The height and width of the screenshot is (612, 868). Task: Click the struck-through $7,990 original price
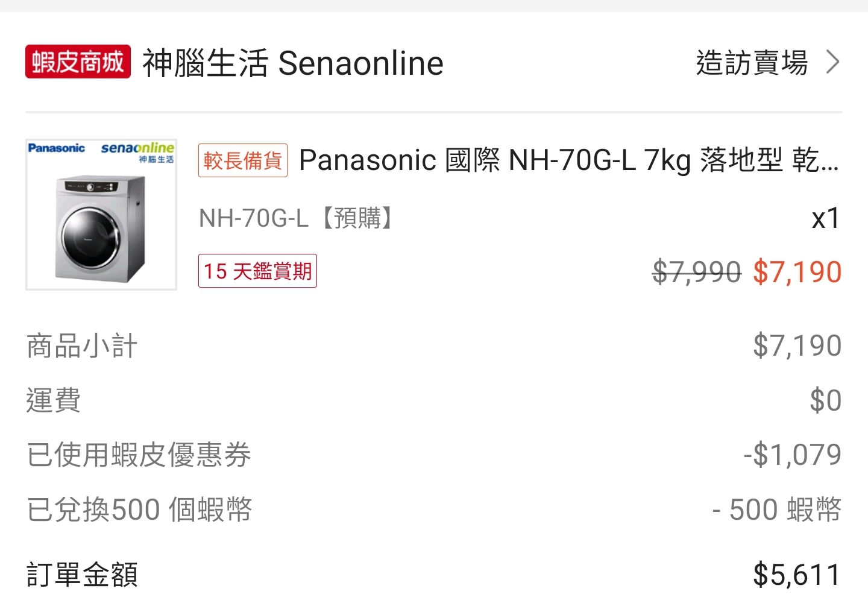coord(697,272)
